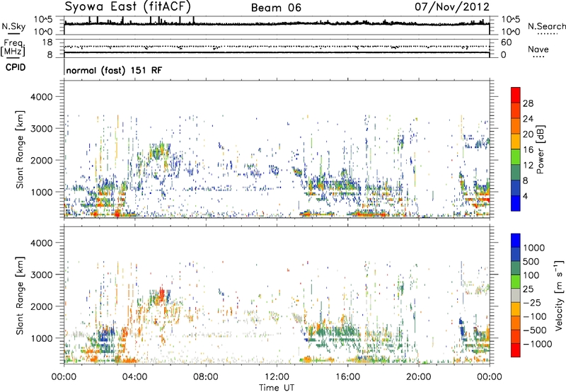Click the gray -25 to 25 velocity swatch
The image size is (566, 392).
tap(516, 295)
